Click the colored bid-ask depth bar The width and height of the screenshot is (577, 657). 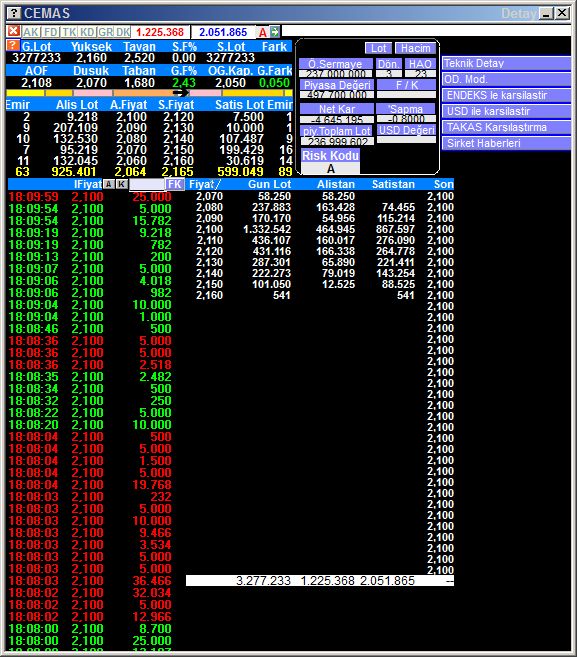point(149,93)
